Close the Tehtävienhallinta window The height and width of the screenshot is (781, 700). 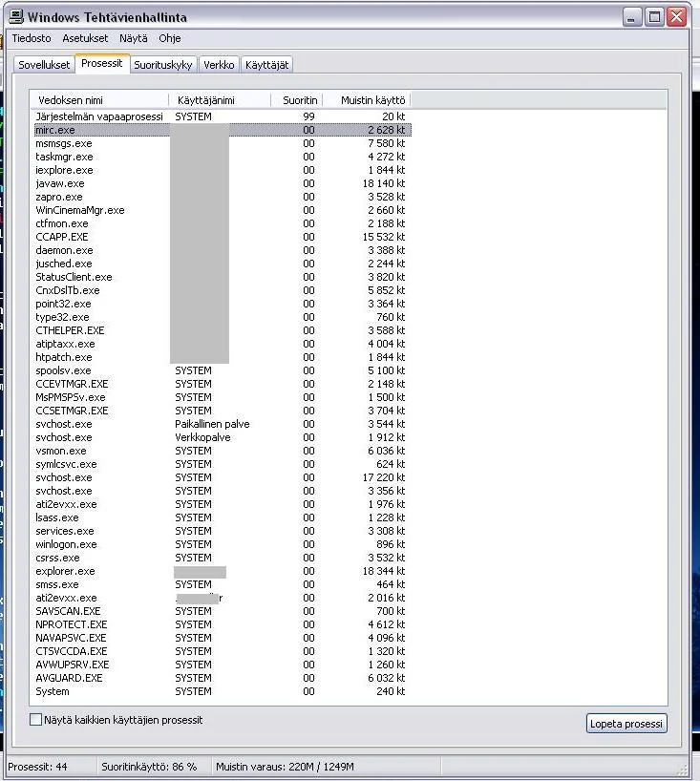[x=676, y=16]
